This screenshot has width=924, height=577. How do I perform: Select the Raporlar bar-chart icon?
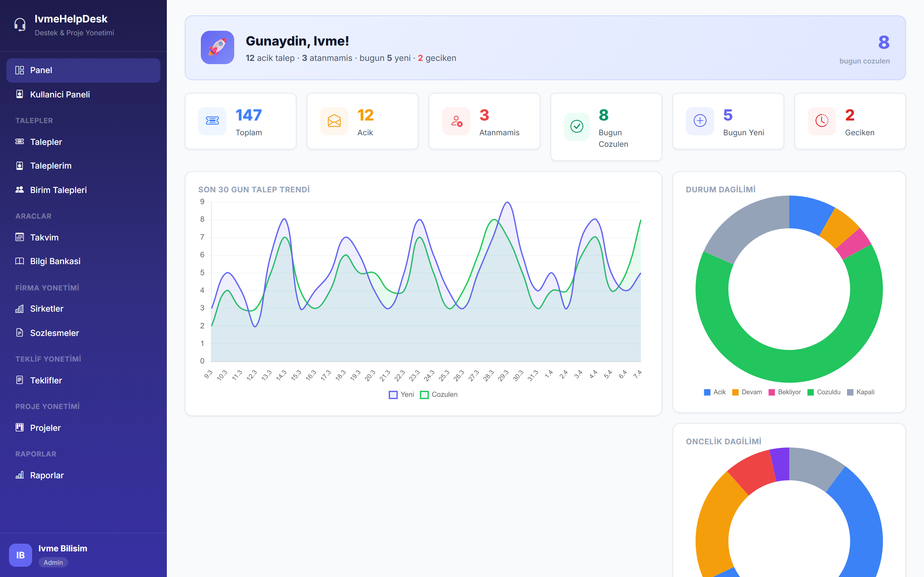click(20, 475)
